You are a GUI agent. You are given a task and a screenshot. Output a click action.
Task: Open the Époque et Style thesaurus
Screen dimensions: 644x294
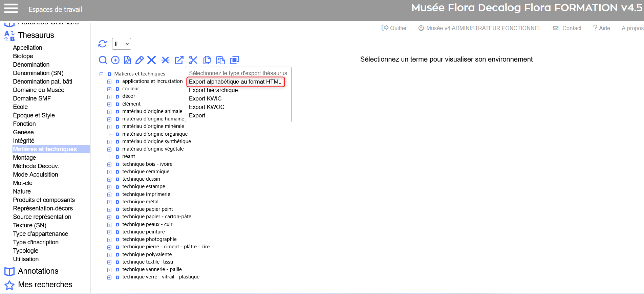(x=34, y=115)
